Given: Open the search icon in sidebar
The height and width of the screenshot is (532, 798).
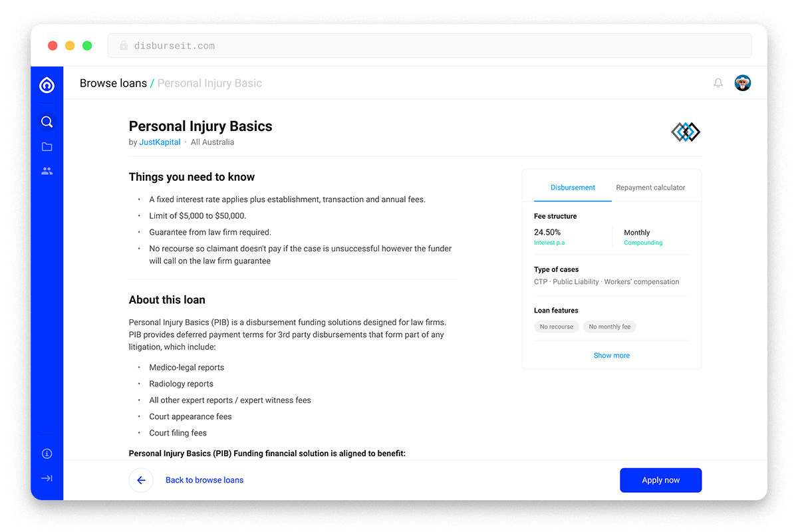Looking at the screenshot, I should tap(47, 122).
